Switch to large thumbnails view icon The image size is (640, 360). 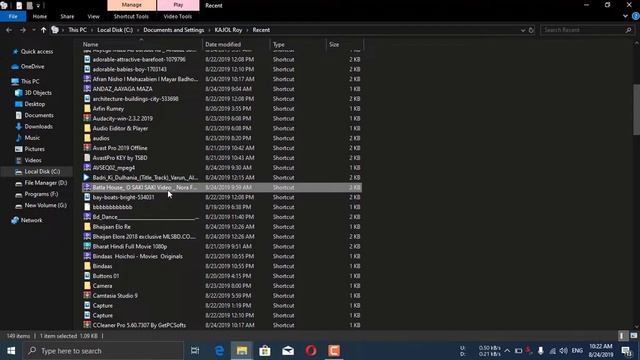pyautogui.click(x=633, y=336)
